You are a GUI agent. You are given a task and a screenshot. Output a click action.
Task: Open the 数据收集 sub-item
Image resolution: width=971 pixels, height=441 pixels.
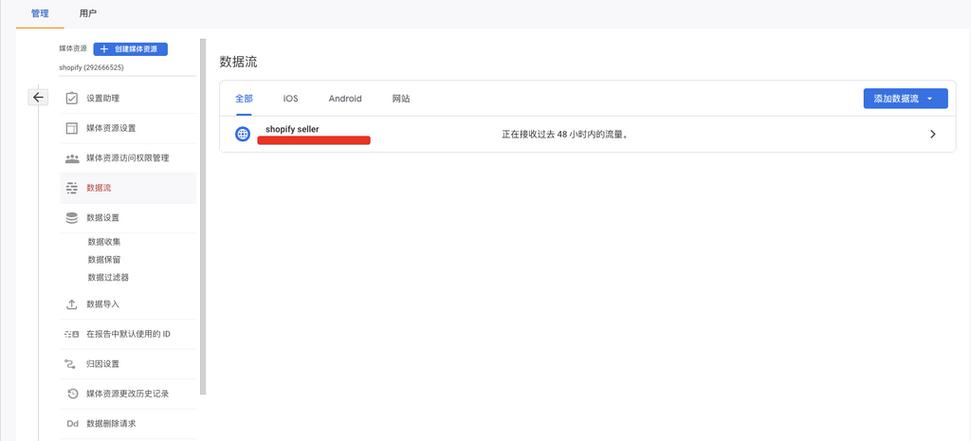[x=104, y=242]
